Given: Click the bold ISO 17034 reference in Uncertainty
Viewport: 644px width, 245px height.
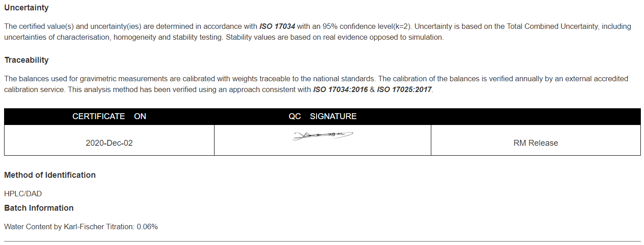Looking at the screenshot, I should point(277,26).
